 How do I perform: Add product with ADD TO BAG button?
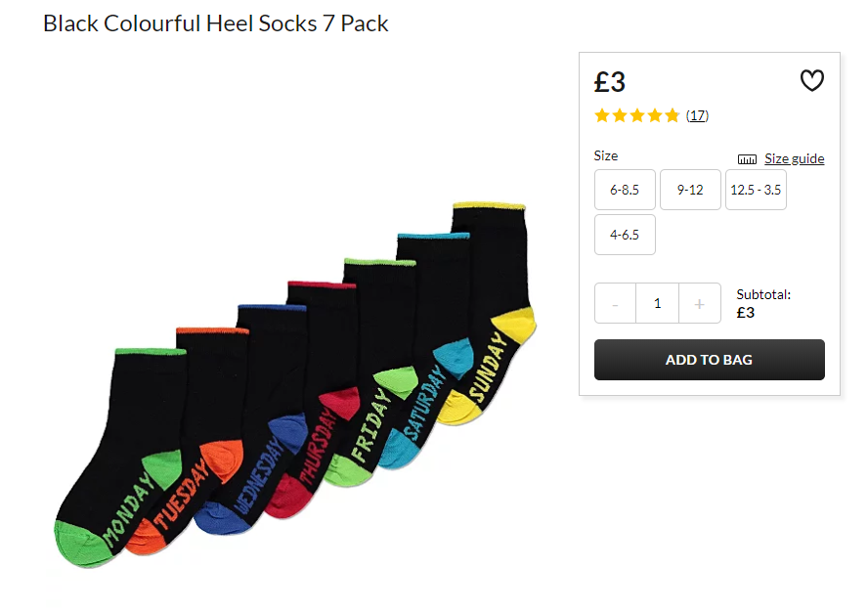tap(709, 360)
